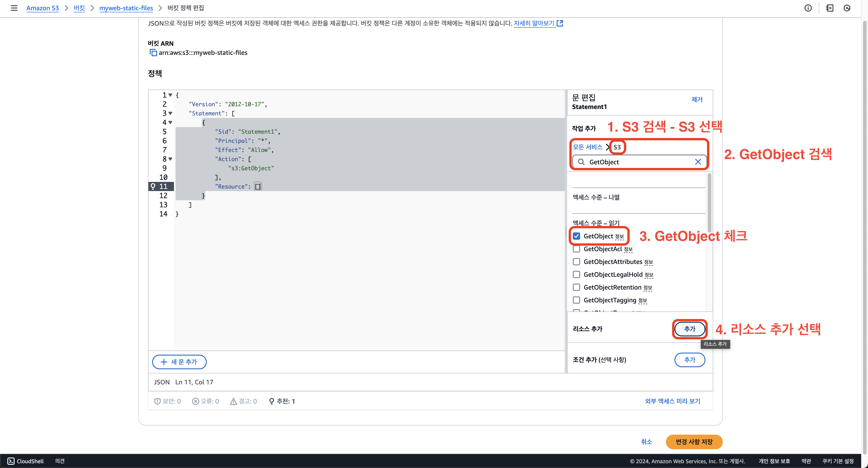The image size is (868, 468).
Task: Check the GetObjectAttributes checkbox
Action: click(x=576, y=262)
